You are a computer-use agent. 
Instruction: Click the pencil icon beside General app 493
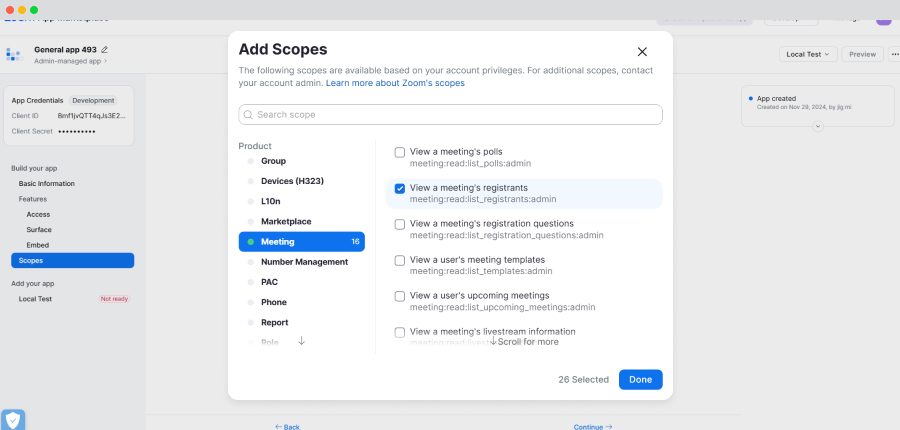104,49
